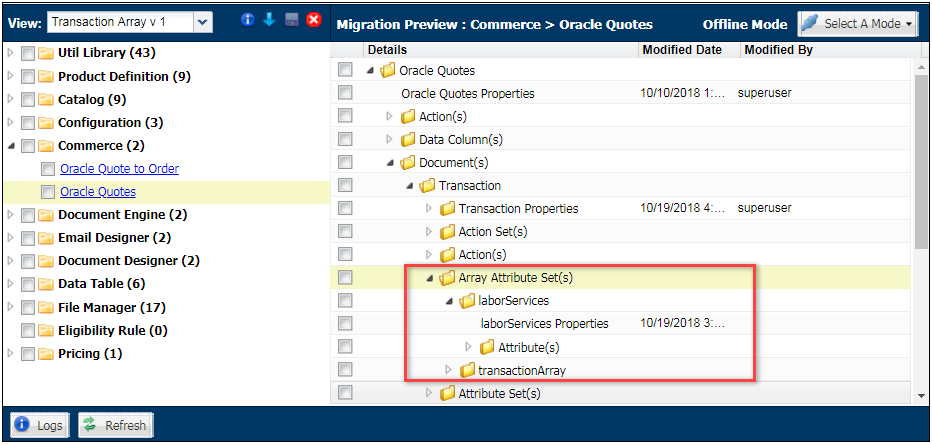The height and width of the screenshot is (444, 932).
Task: Expand the Document Engine tree node
Action: coord(11,215)
